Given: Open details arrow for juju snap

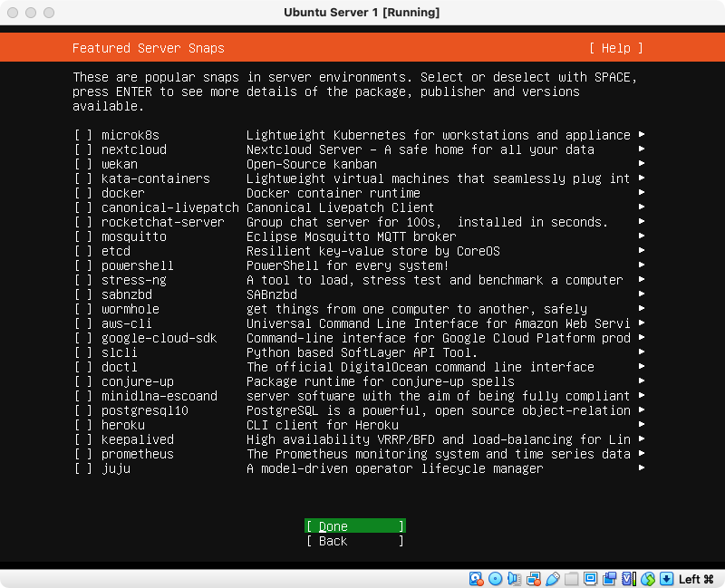Looking at the screenshot, I should tap(642, 468).
